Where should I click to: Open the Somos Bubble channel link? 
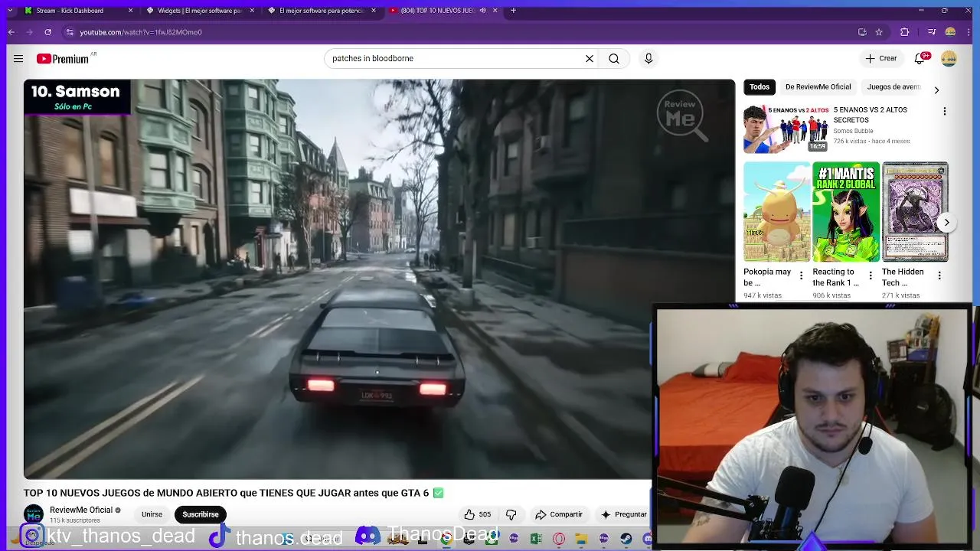pyautogui.click(x=853, y=131)
